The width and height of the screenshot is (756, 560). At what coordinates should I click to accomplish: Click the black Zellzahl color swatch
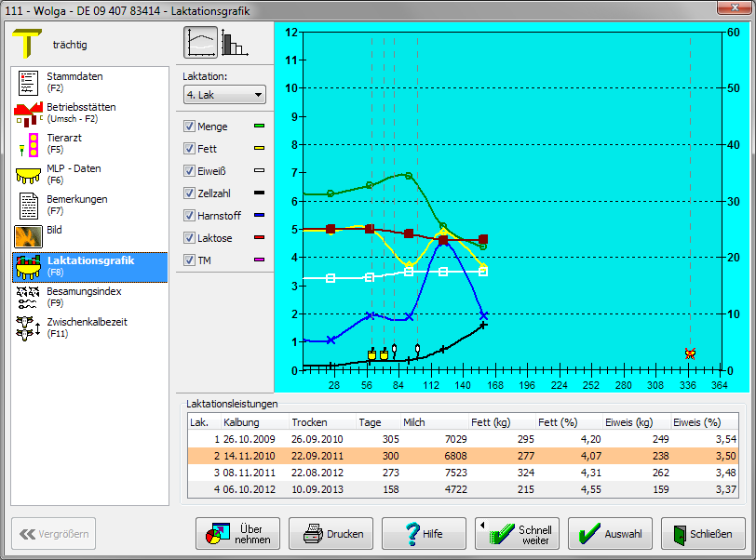259,193
